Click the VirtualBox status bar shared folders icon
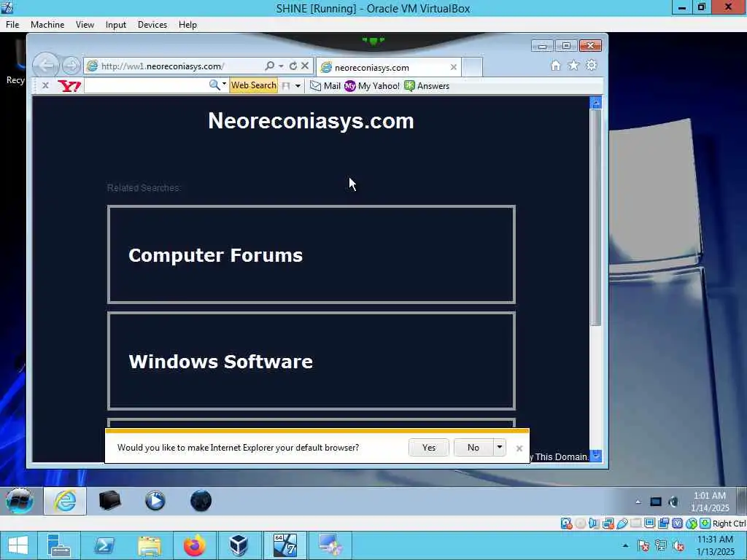Viewport: 747px width, 560px height. click(x=635, y=524)
